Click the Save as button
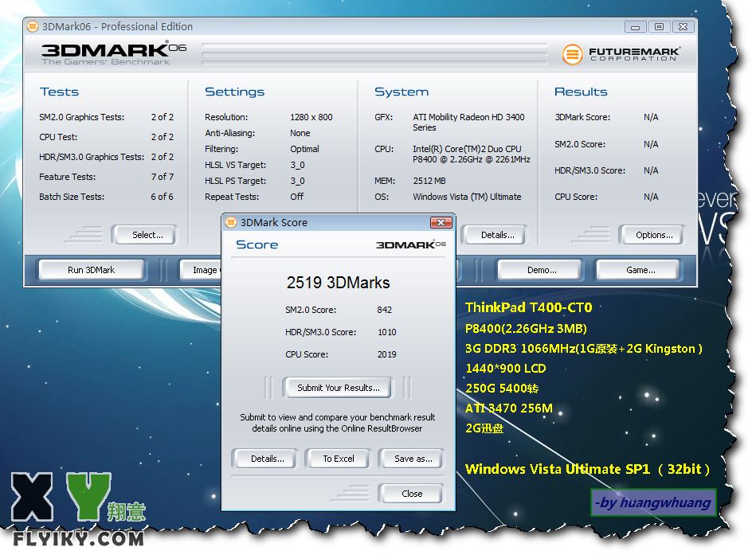The image size is (756, 555). (411, 459)
